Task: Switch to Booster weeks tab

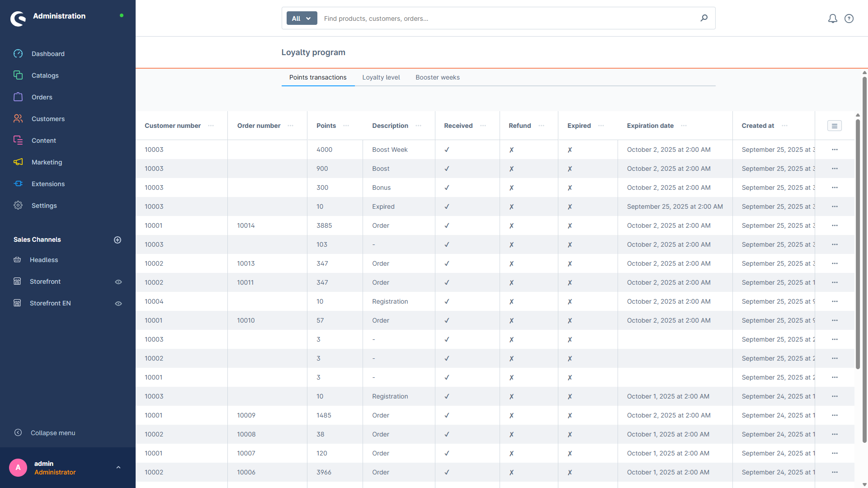Action: [438, 77]
